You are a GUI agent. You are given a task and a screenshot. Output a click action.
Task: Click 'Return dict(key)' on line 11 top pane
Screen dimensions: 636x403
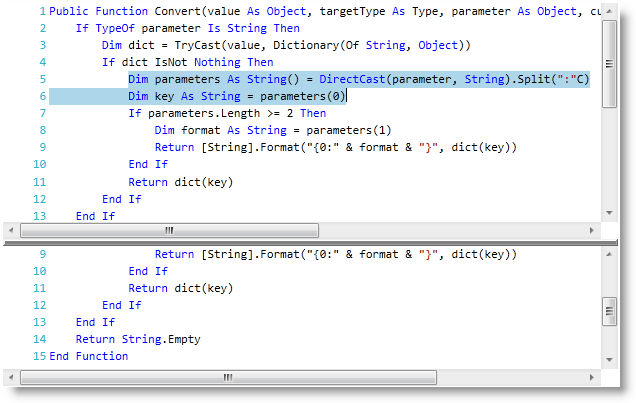point(181,182)
